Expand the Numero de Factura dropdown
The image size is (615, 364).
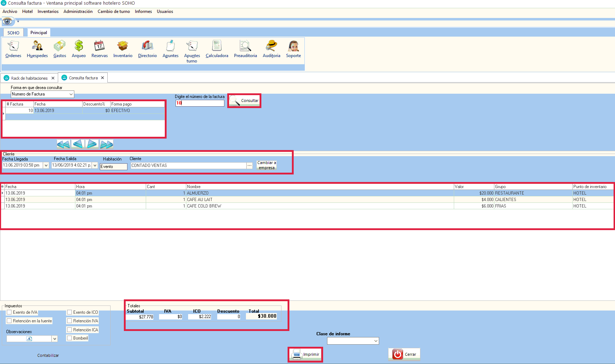[71, 94]
